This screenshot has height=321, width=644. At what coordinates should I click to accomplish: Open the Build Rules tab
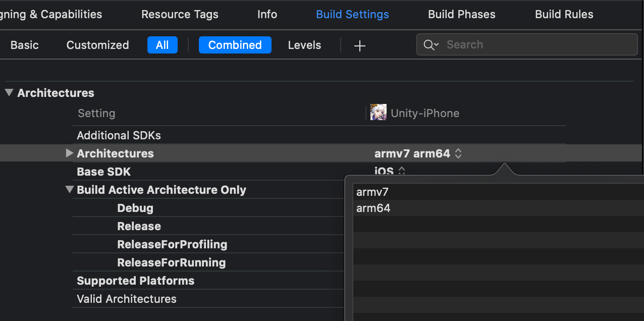click(x=564, y=15)
